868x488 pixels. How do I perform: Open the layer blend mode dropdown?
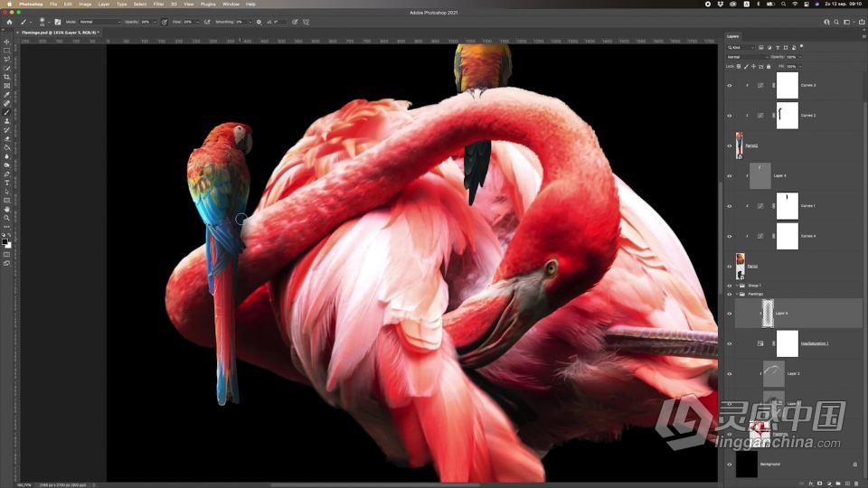click(x=748, y=57)
